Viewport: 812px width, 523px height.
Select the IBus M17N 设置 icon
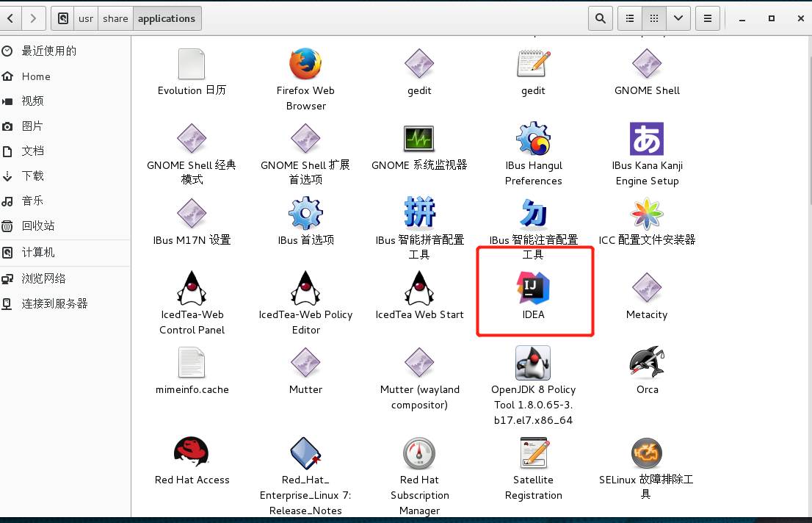[x=192, y=213]
